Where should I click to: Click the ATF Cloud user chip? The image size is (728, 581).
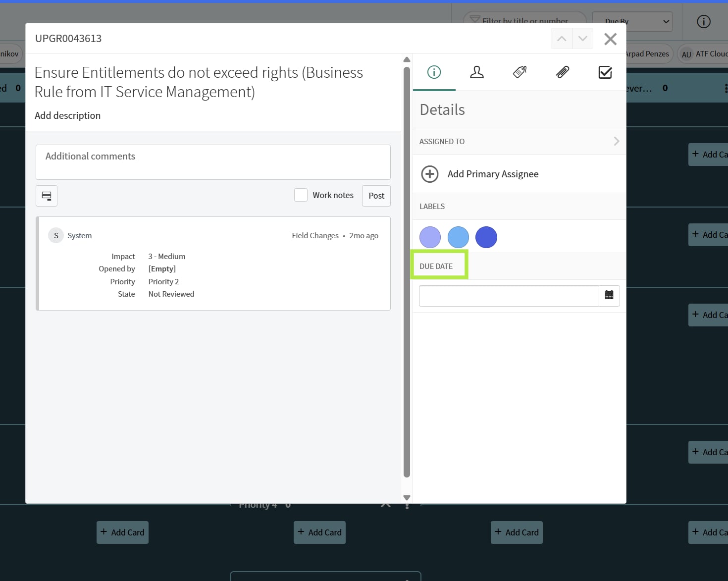pos(703,54)
